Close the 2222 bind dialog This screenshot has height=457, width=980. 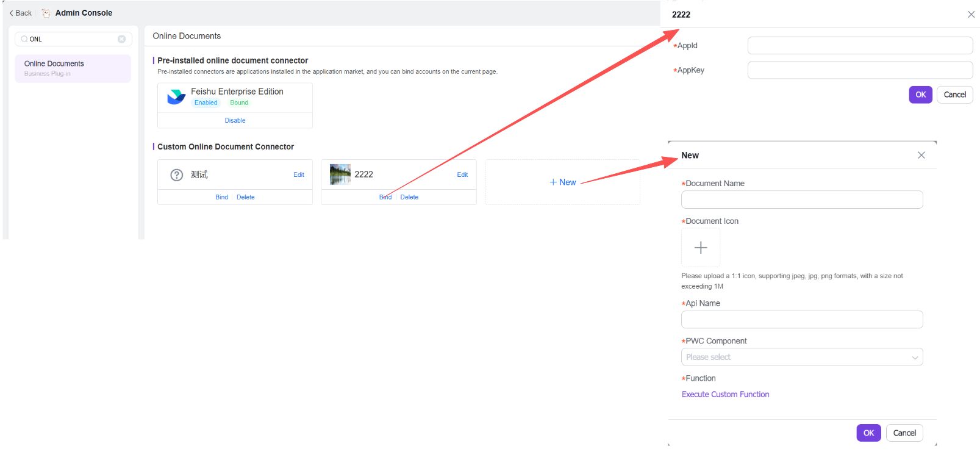[x=971, y=15]
